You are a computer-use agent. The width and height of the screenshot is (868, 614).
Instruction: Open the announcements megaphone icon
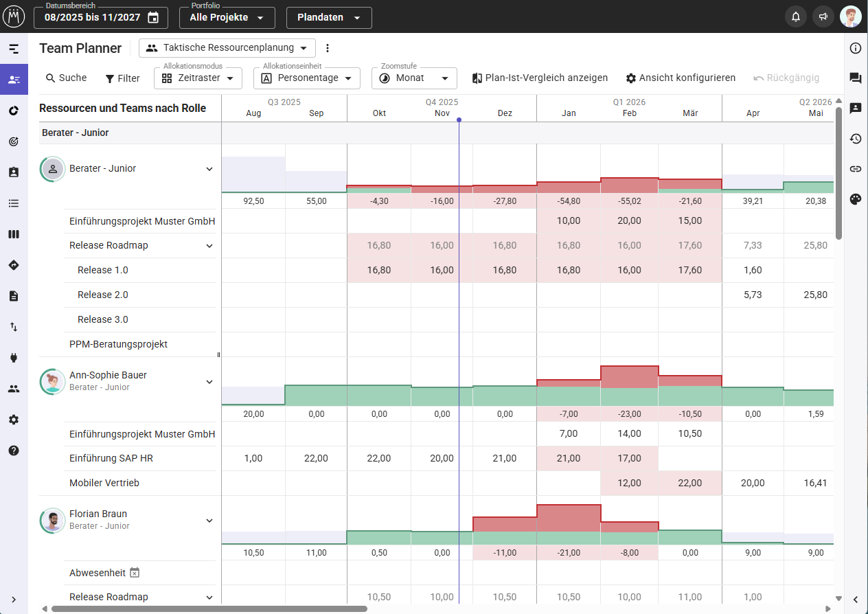coord(823,17)
